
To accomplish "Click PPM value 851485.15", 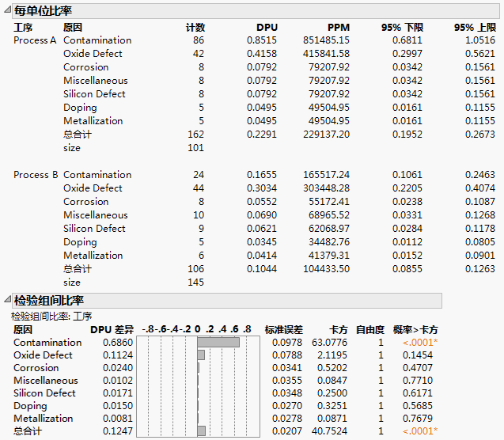I will pyautogui.click(x=326, y=40).
